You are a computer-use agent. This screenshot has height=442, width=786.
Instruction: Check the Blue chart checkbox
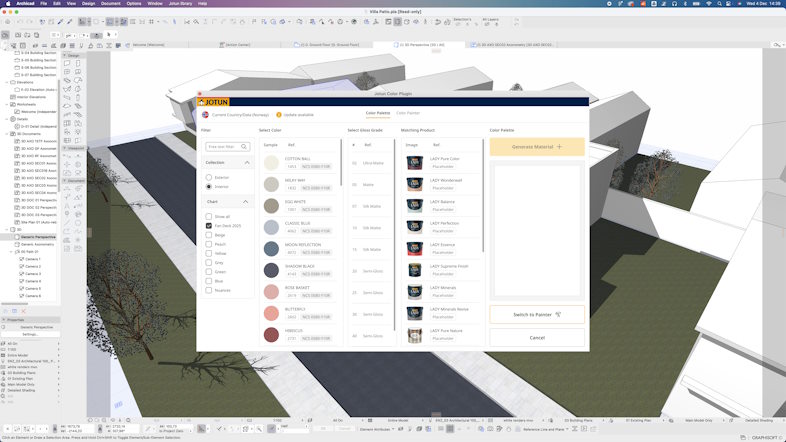pyautogui.click(x=209, y=281)
